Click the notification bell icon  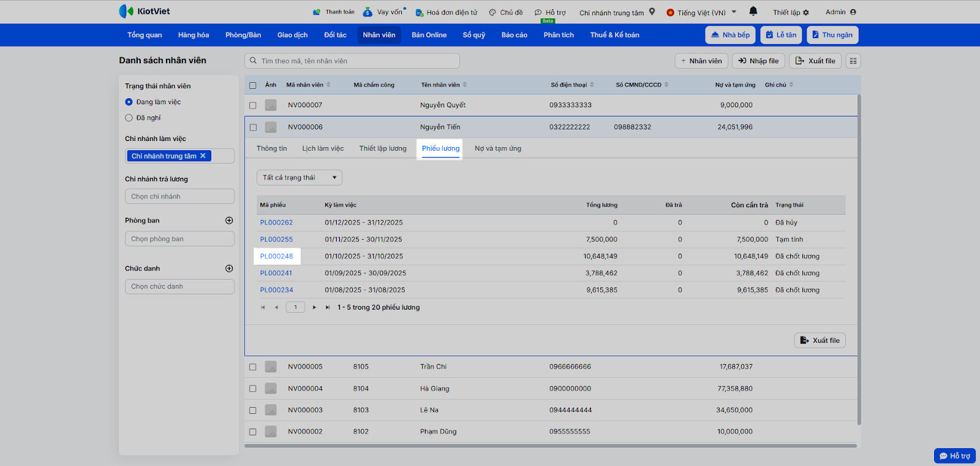tap(753, 11)
